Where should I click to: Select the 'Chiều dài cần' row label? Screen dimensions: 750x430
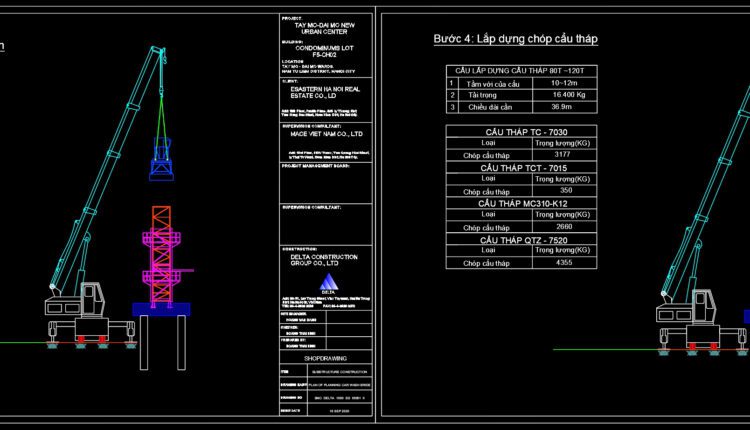tap(490, 107)
